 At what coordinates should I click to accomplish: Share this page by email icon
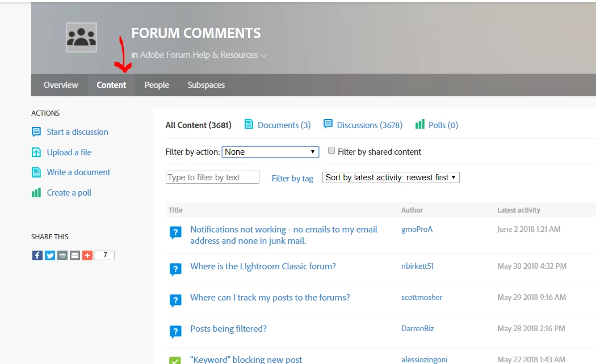tap(75, 256)
